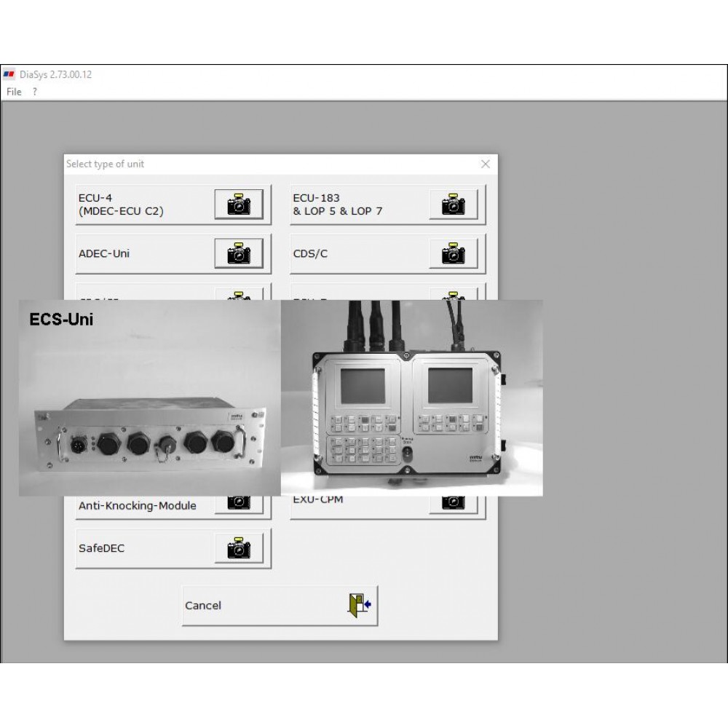This screenshot has width=728, height=728.
Task: Click the camera icon beside CDS/C
Action: click(x=454, y=254)
